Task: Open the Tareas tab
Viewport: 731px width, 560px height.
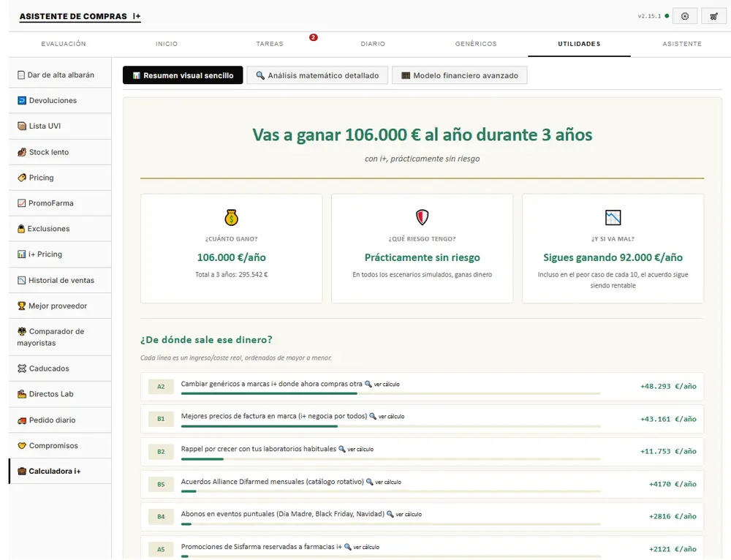Action: coord(270,44)
